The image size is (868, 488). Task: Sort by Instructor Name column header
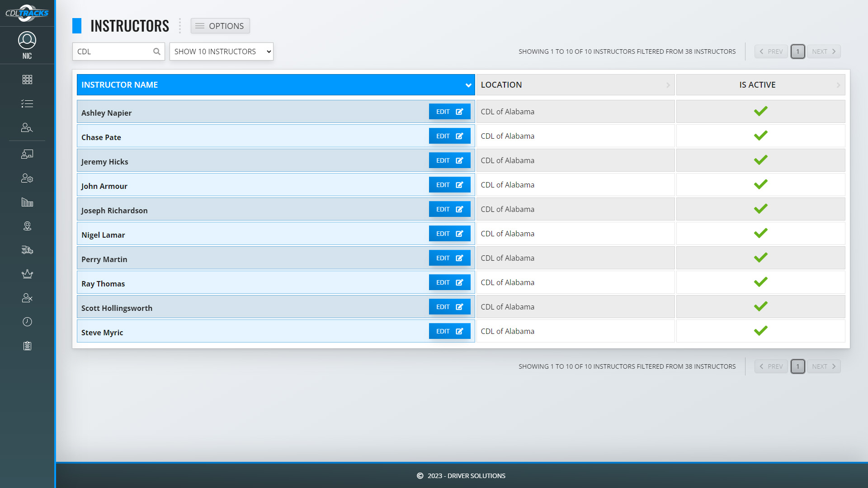276,85
